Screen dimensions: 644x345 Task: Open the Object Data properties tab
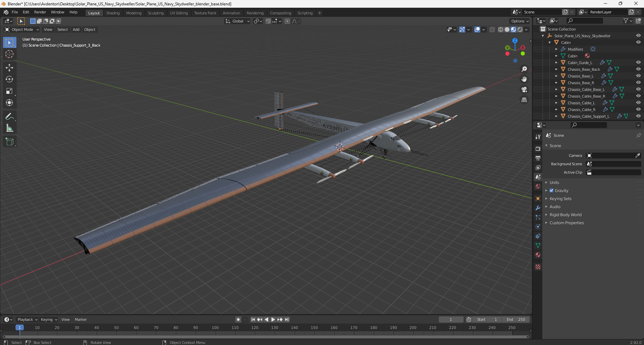538,245
